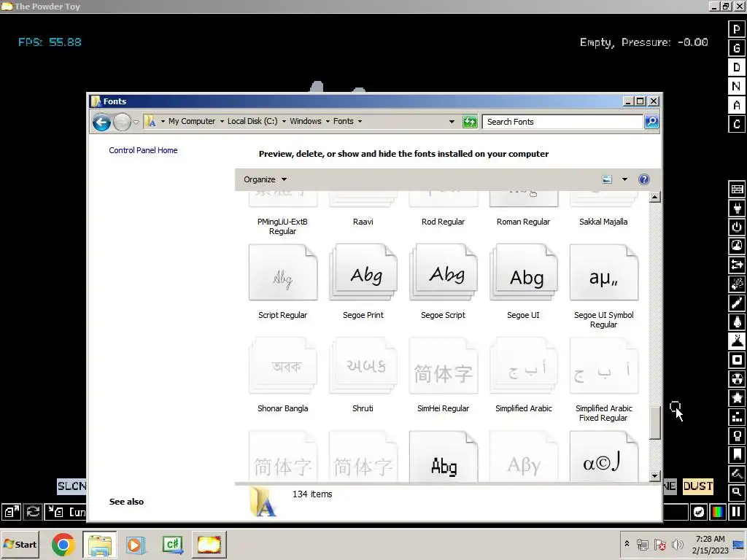The width and height of the screenshot is (747, 560).
Task: Select Segoe UI Symbol Regular font
Action: pyautogui.click(x=603, y=287)
